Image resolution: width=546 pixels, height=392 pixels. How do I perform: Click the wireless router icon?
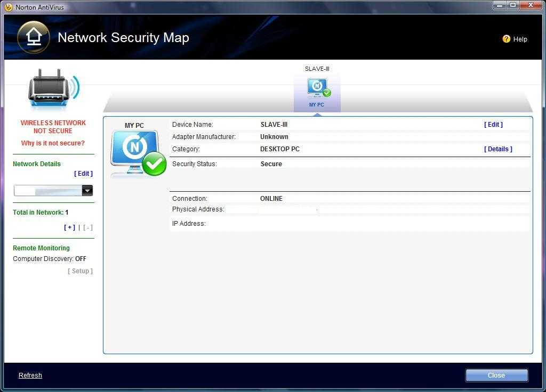[54, 89]
